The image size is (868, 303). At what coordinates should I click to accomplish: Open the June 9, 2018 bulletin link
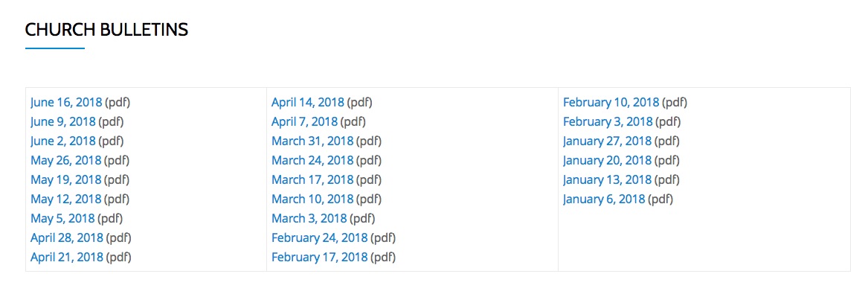point(63,122)
